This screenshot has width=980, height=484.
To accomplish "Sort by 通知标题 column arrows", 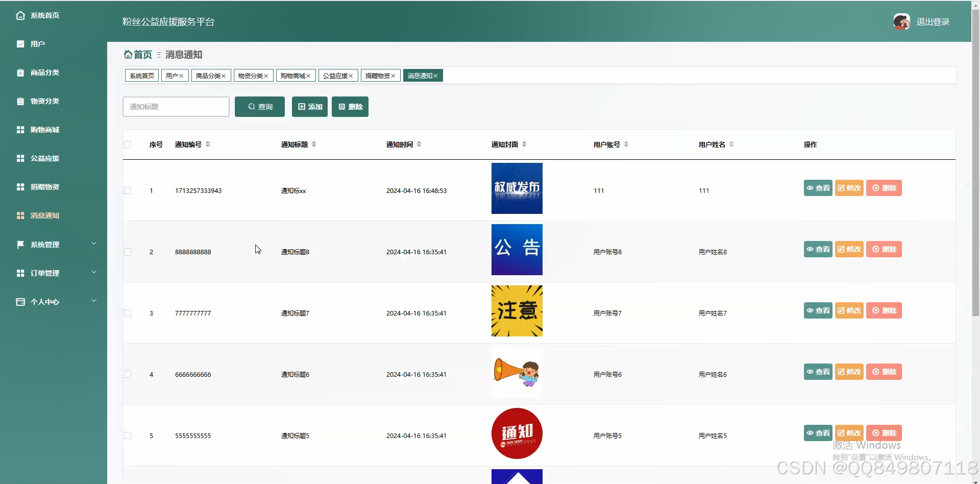I will tap(314, 144).
